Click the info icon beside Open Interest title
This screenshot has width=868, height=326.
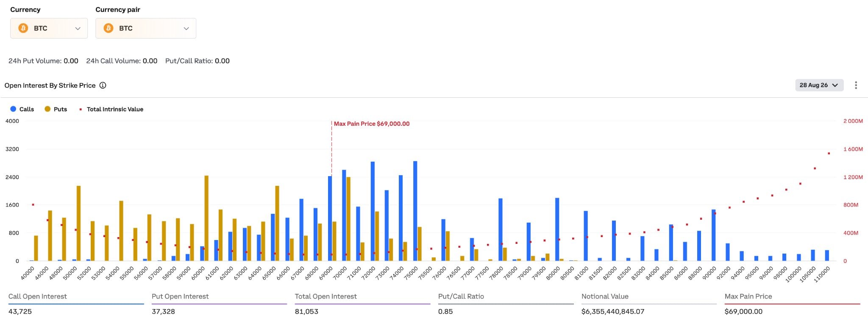(103, 85)
